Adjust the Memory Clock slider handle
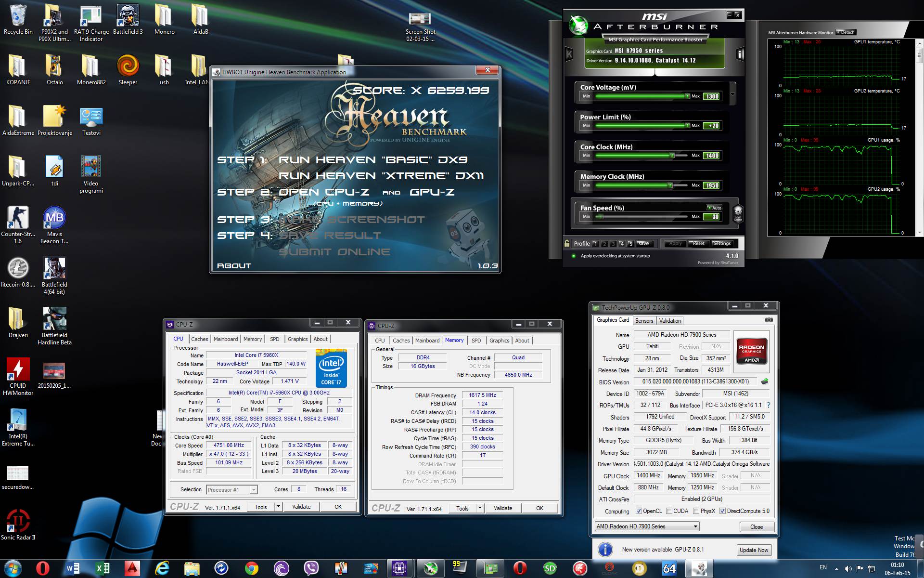This screenshot has width=924, height=578. coord(670,185)
